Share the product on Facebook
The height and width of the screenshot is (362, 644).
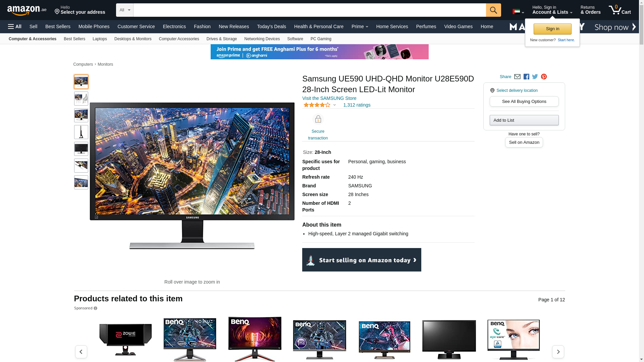click(x=526, y=77)
